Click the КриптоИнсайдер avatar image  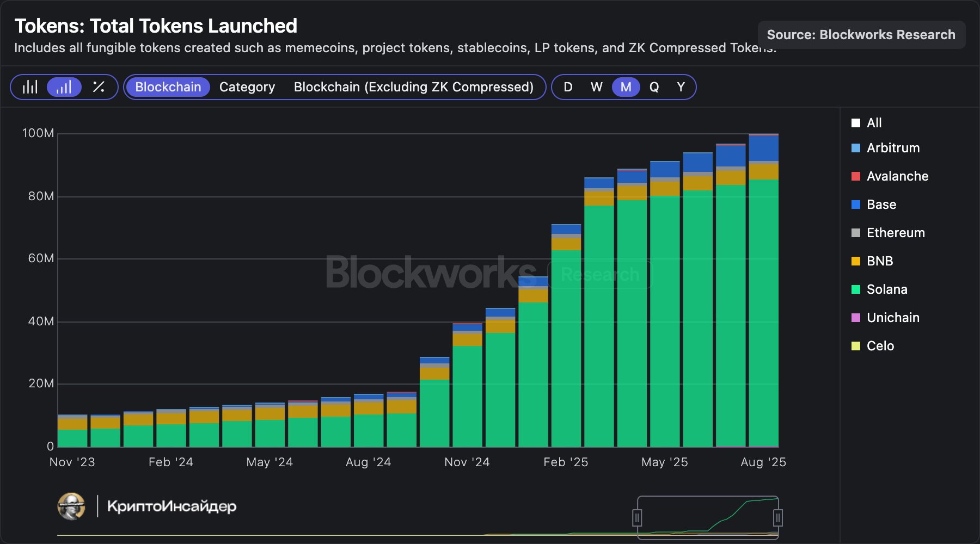coord(71,506)
